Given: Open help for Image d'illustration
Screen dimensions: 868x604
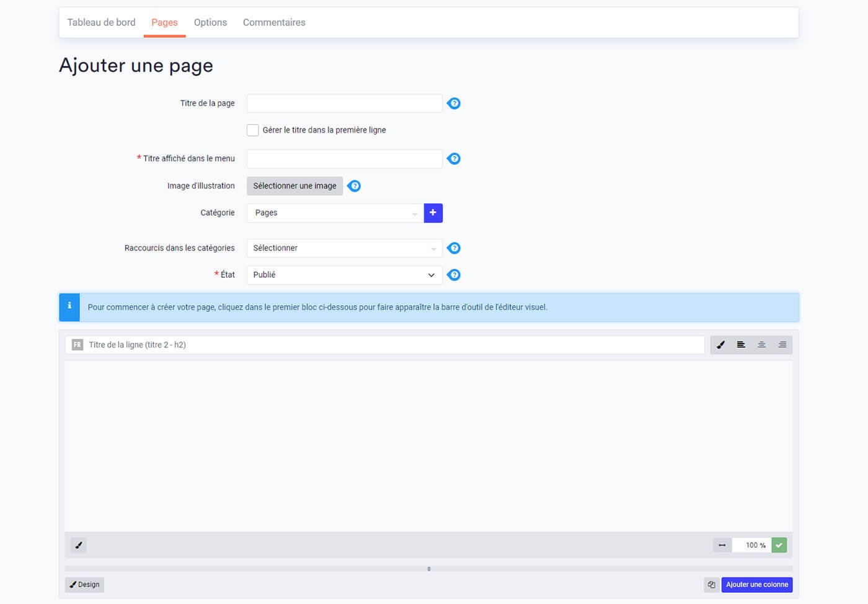Looking at the screenshot, I should (354, 186).
